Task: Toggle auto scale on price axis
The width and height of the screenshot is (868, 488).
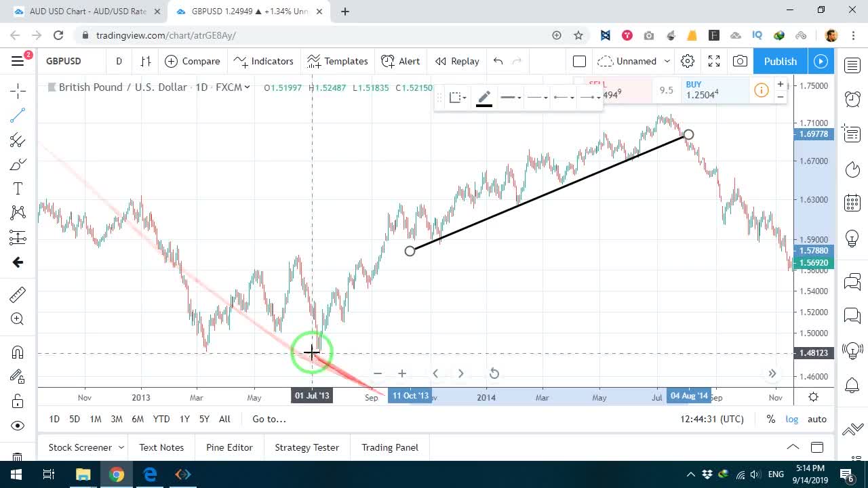Action: coord(817,419)
